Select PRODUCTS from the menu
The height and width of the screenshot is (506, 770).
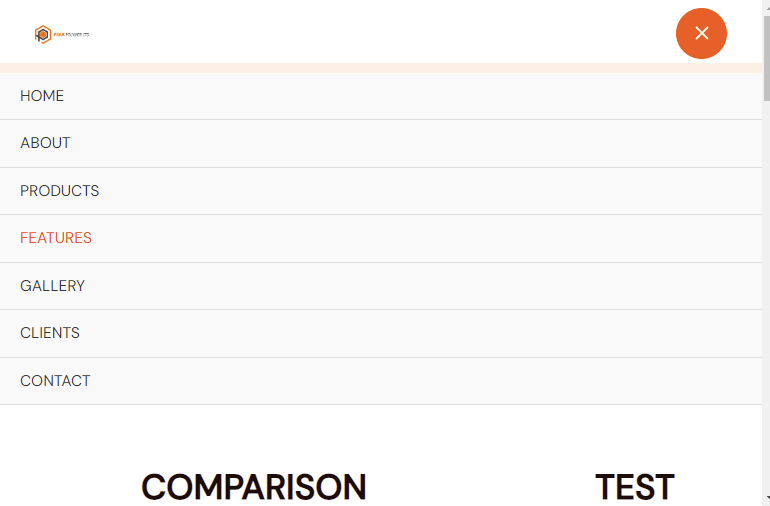[381, 191]
